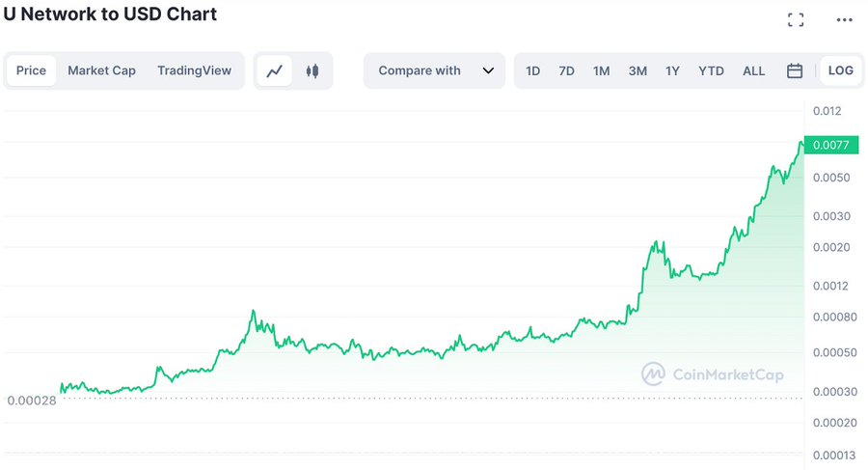Switch to the Market Cap tab

click(x=102, y=71)
